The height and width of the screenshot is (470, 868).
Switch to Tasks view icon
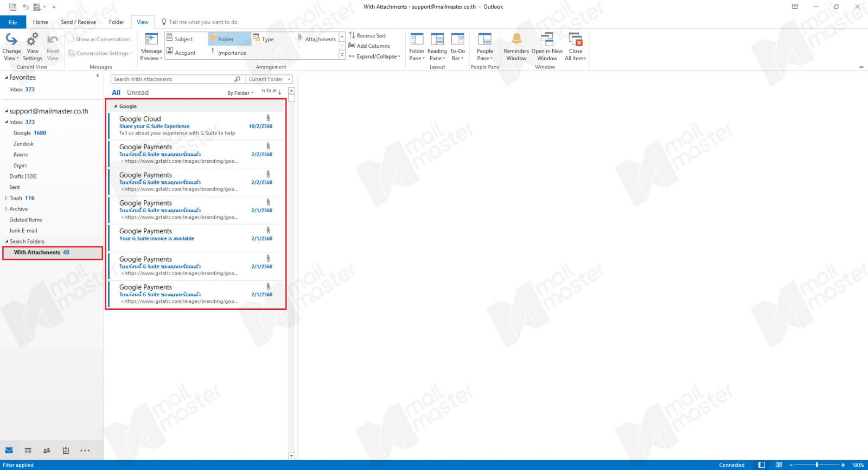point(66,450)
